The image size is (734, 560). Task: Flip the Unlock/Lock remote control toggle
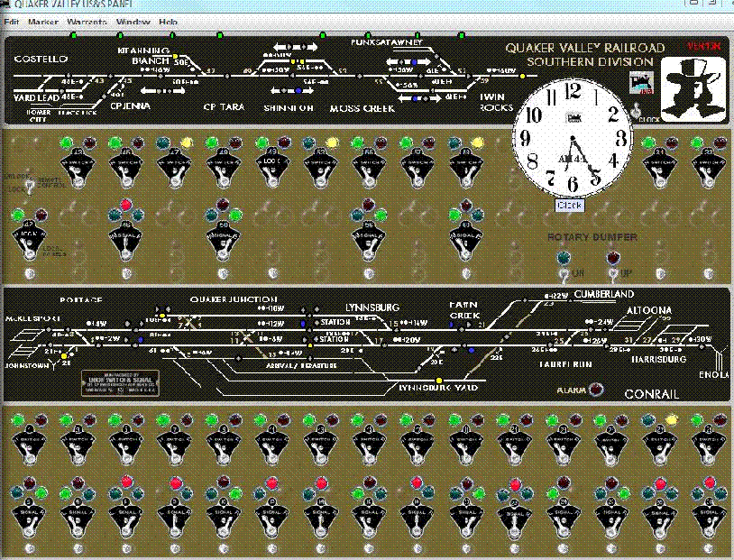point(30,186)
